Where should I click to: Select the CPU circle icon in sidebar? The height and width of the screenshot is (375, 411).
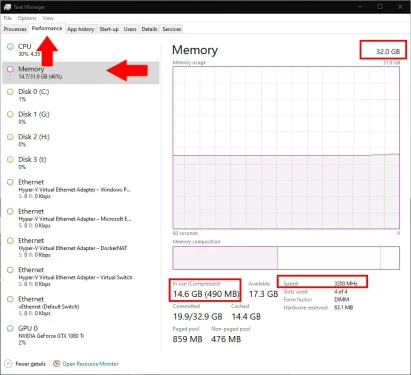click(10, 46)
